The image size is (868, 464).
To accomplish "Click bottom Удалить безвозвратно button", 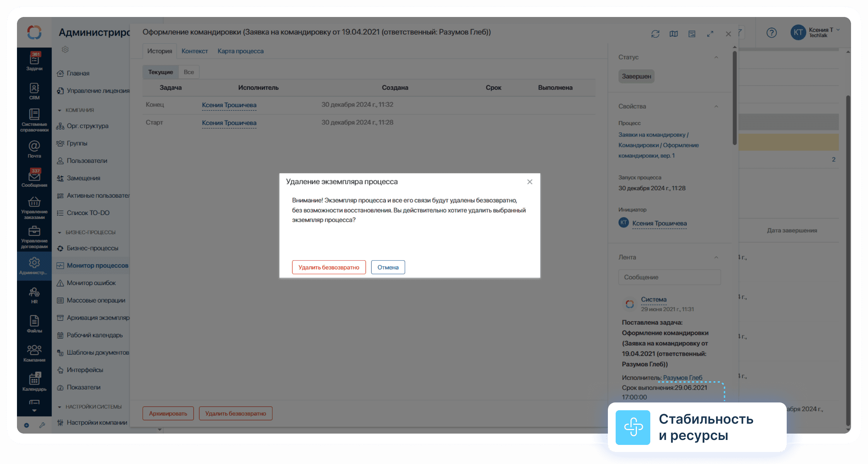I will [235, 413].
